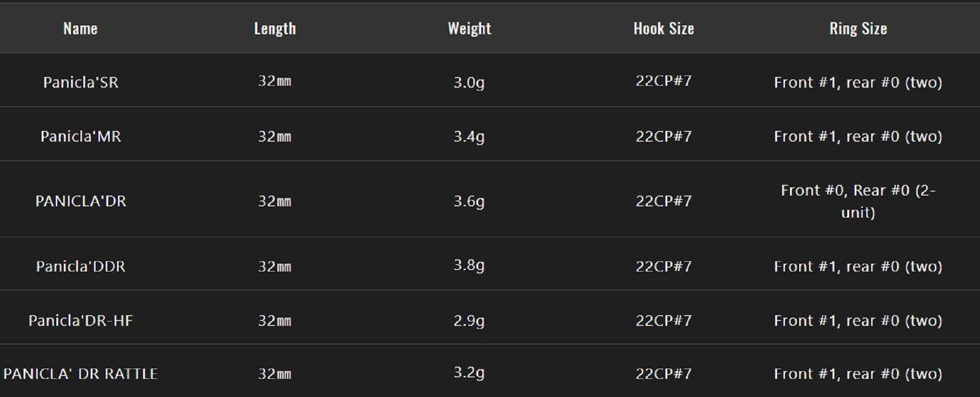Click the 3.4g weight value
This screenshot has height=397, width=980.
pos(469,136)
